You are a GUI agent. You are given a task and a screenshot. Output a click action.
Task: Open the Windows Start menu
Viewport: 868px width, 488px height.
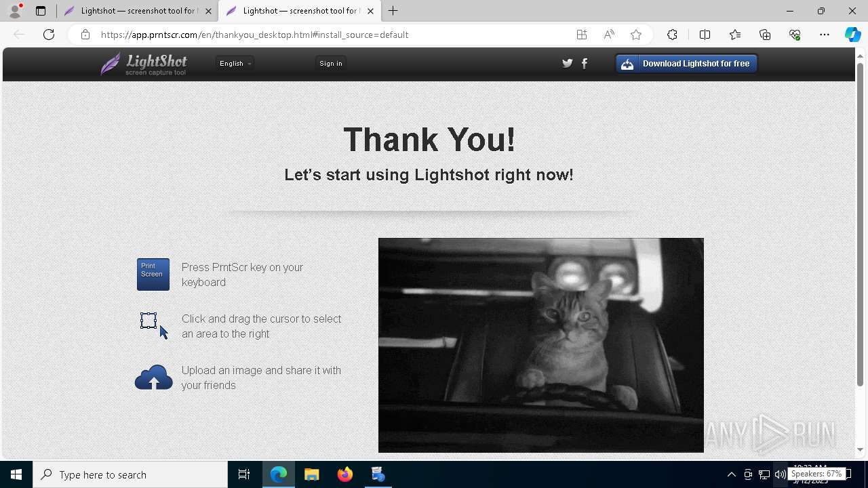point(16,474)
